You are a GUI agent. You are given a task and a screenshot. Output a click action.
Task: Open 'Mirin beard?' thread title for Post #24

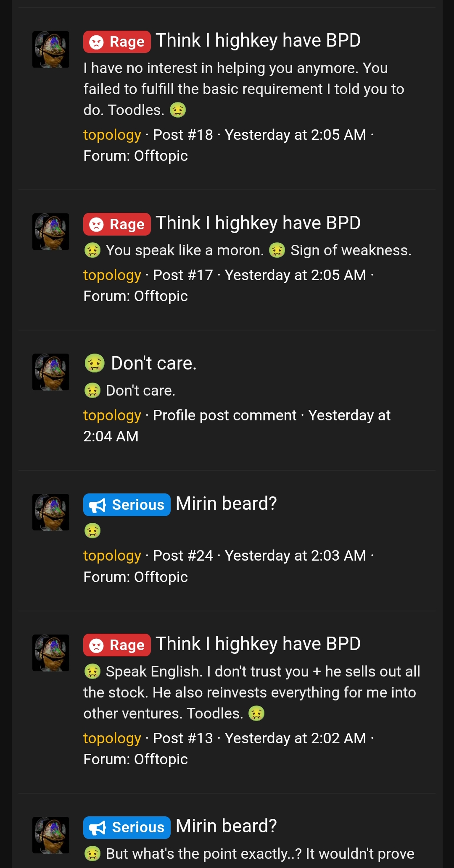coord(226,503)
